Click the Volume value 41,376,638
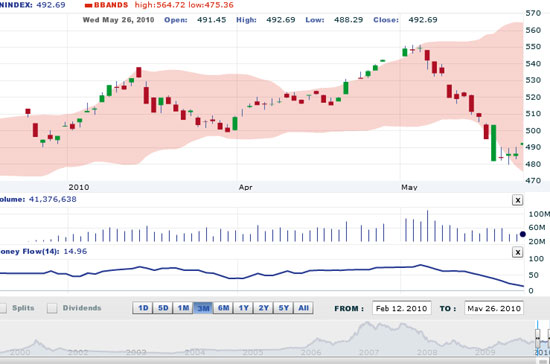The width and height of the screenshot is (550, 364). click(53, 199)
